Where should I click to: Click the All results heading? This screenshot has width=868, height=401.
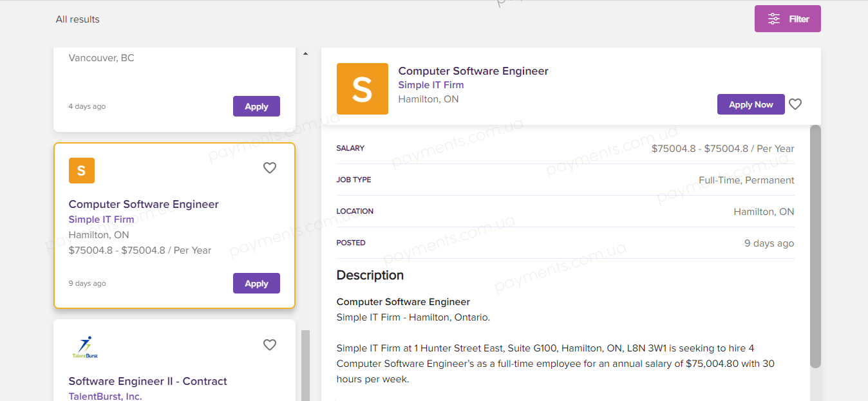coord(78,19)
